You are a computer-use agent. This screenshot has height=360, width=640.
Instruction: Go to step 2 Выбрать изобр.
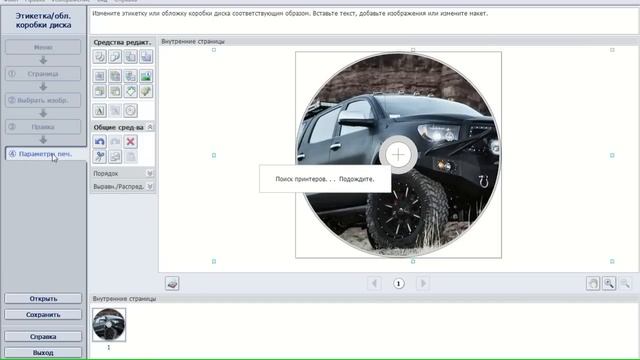[43, 100]
